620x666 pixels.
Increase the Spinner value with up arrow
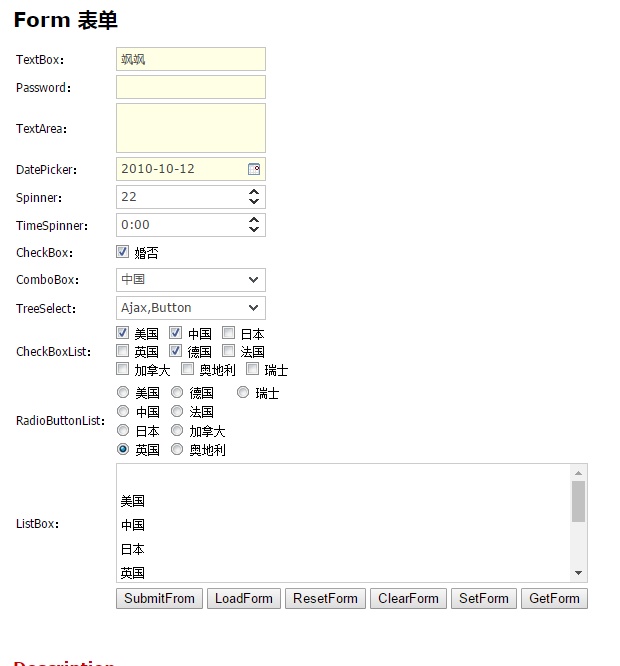254,192
